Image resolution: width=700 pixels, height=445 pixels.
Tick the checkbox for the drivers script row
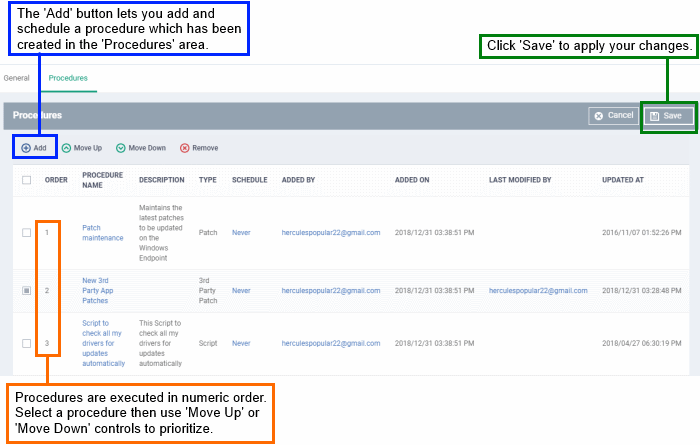27,343
